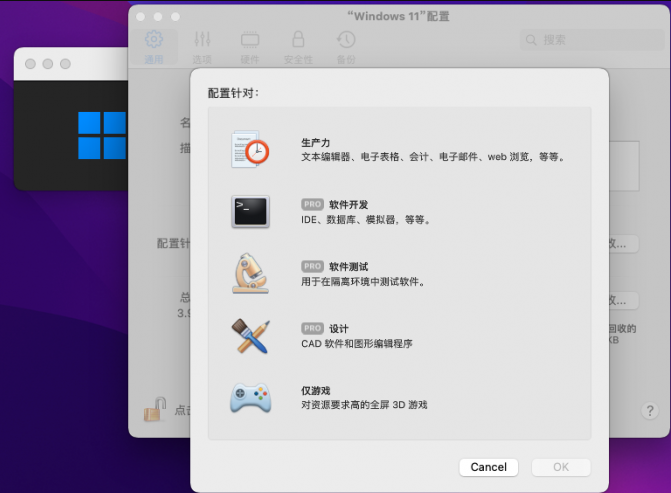
Task: Click the description IDE、数据库、模拟器
Action: (x=365, y=220)
